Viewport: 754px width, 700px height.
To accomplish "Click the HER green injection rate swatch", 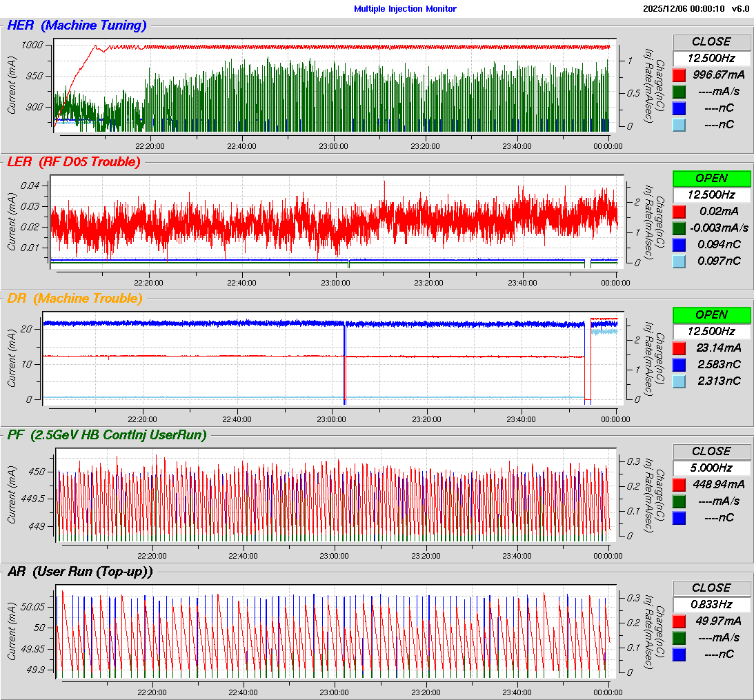I will [x=679, y=92].
